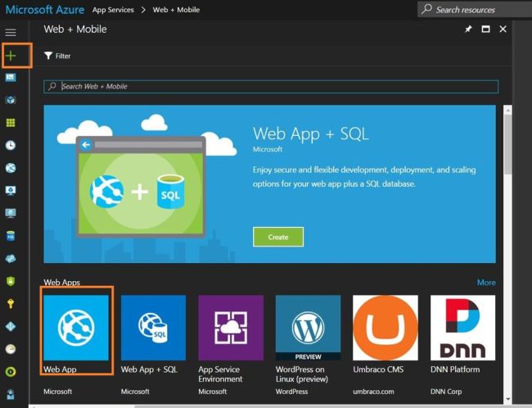Click the Web App + SQL banner title
The height and width of the screenshot is (408, 532).
[x=310, y=134]
